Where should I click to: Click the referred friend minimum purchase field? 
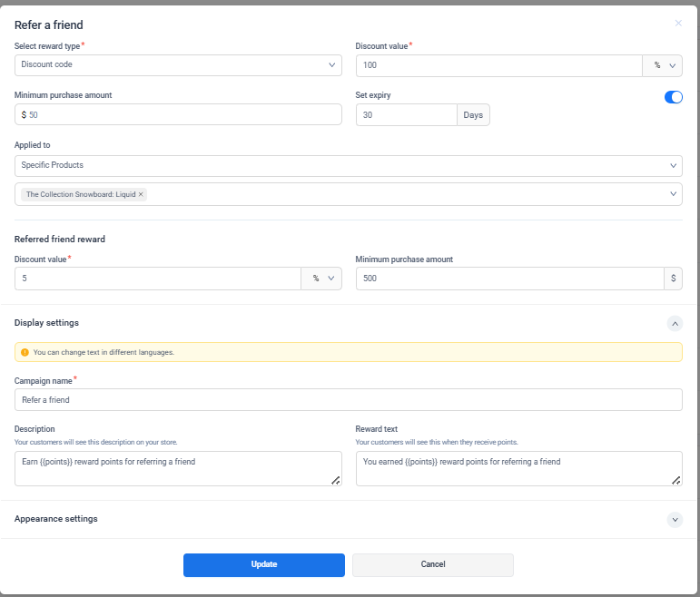[508, 279]
